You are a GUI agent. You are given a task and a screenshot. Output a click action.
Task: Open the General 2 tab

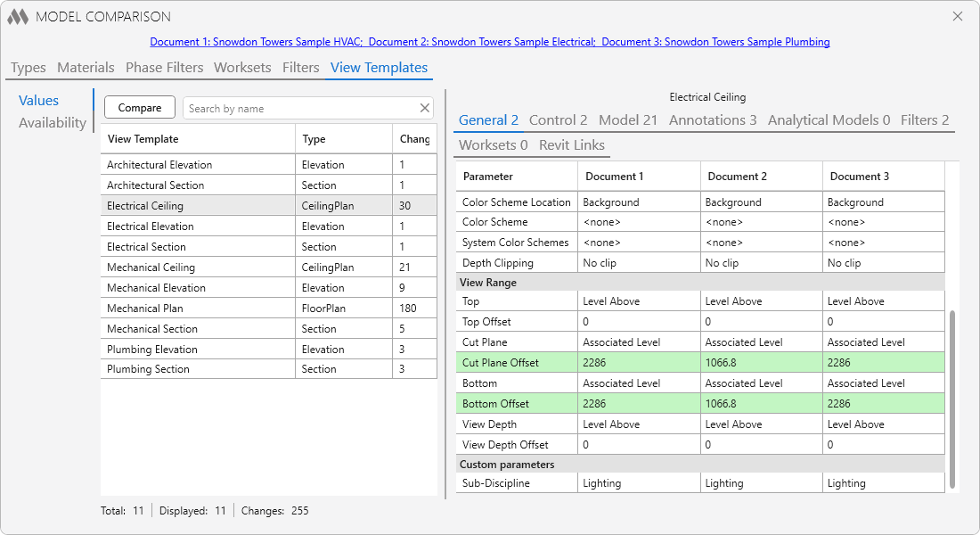[x=488, y=120]
